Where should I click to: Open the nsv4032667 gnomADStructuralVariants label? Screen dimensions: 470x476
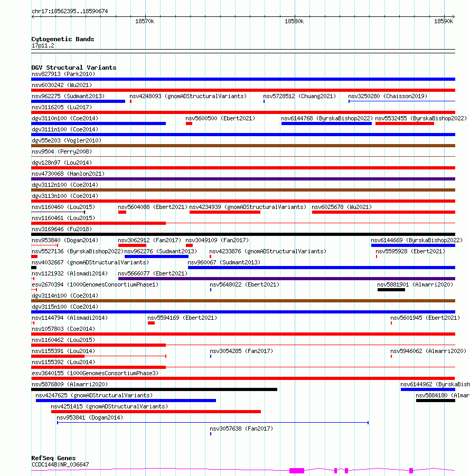tap(90, 262)
